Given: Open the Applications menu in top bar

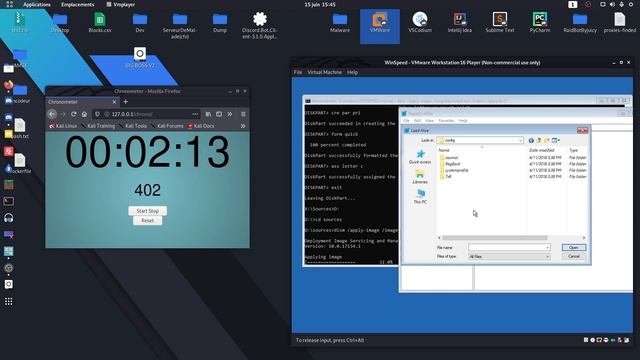Looking at the screenshot, I should (36, 4).
